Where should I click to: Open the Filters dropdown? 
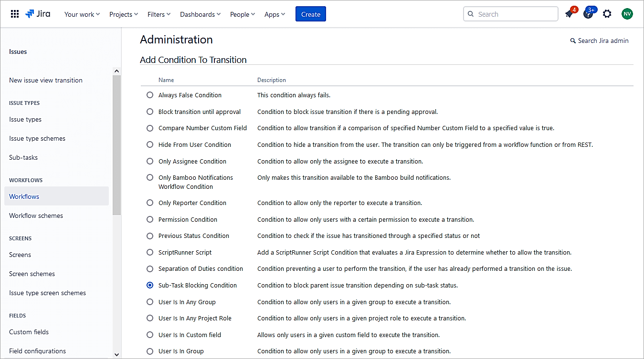click(159, 14)
